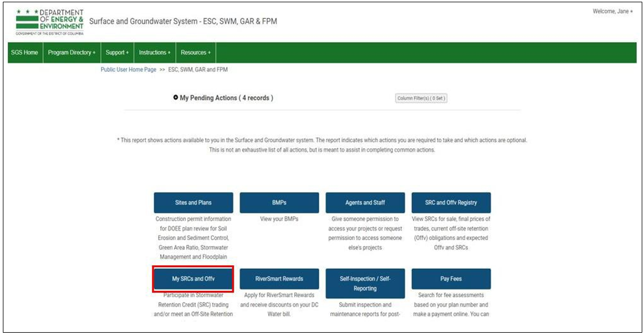
Task: Expand My Pending Actions section icon
Action: click(x=176, y=98)
